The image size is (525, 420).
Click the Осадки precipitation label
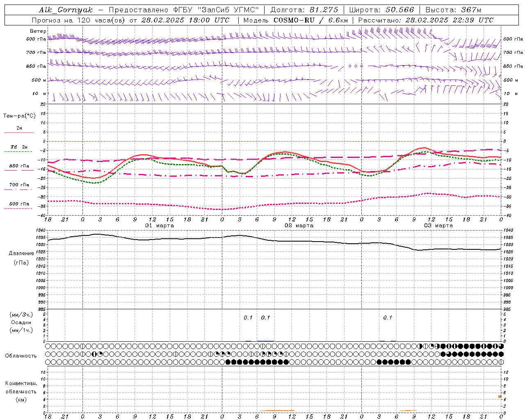21,322
